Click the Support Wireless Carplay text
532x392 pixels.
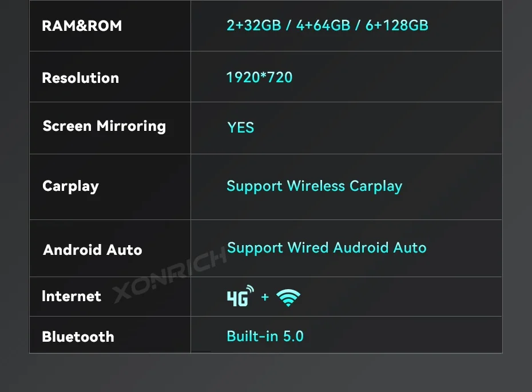pos(314,186)
